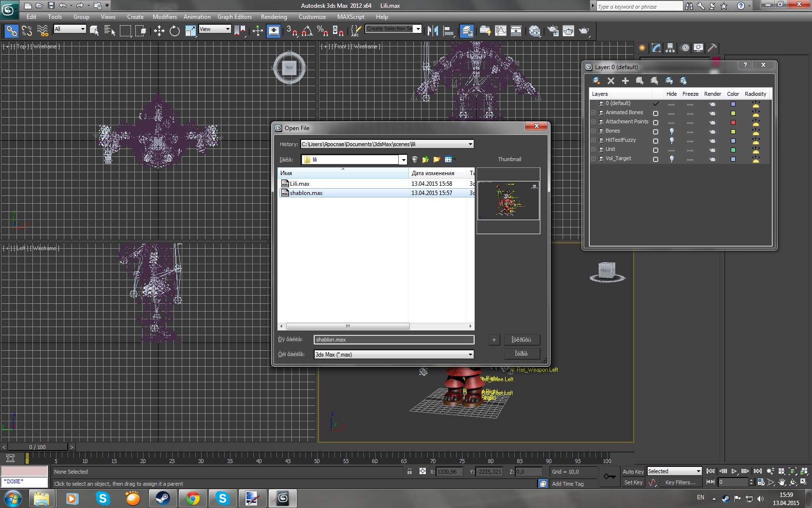Select the Move tool in main toolbar
Screen dimensions: 812x508
pos(159,31)
